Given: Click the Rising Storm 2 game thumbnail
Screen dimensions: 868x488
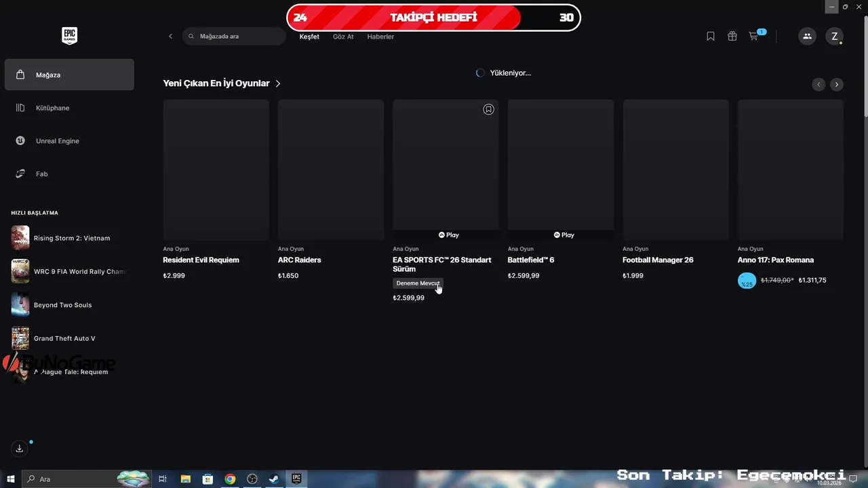Looking at the screenshot, I should (20, 238).
